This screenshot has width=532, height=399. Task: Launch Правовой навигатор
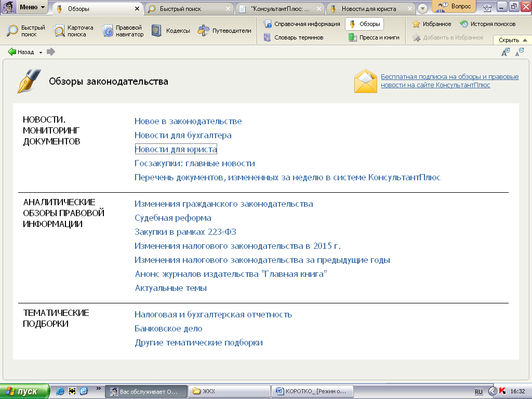pyautogui.click(x=123, y=31)
